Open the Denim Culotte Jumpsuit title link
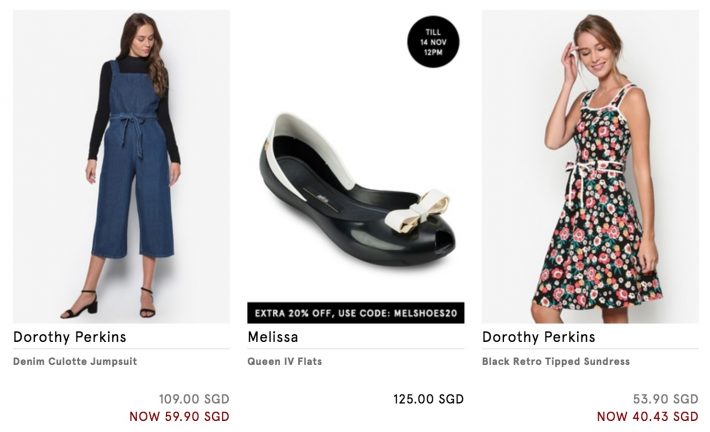This screenshot has width=710, height=432. [75, 361]
